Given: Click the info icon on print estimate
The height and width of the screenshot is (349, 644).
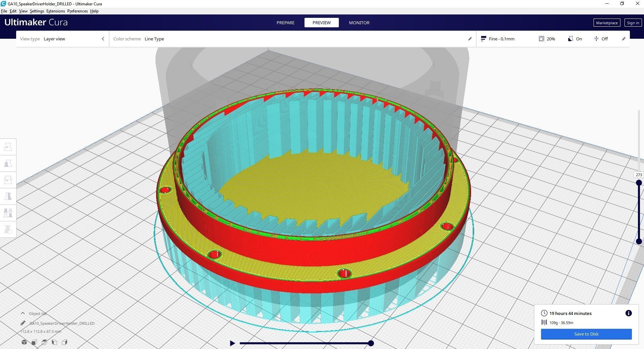Looking at the screenshot, I should (628, 313).
